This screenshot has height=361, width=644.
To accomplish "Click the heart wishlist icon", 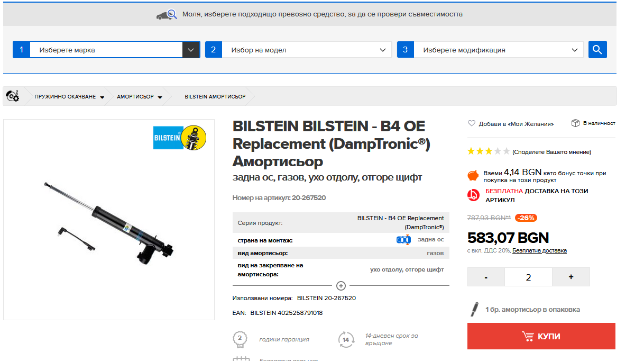I will (472, 123).
